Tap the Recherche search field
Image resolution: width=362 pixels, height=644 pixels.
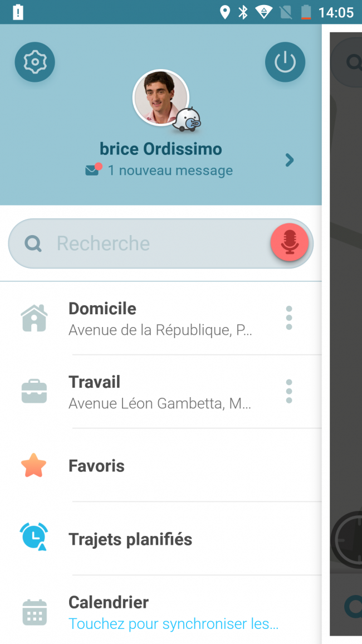tap(161, 243)
